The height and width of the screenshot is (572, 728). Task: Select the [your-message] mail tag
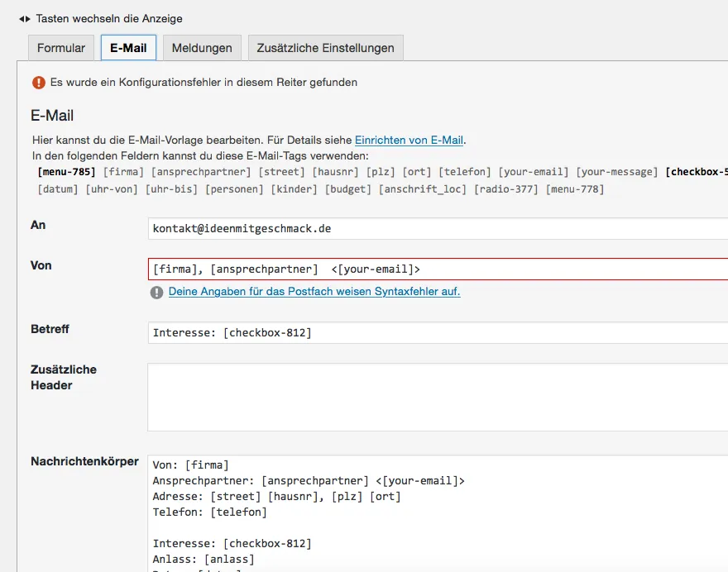tap(616, 172)
